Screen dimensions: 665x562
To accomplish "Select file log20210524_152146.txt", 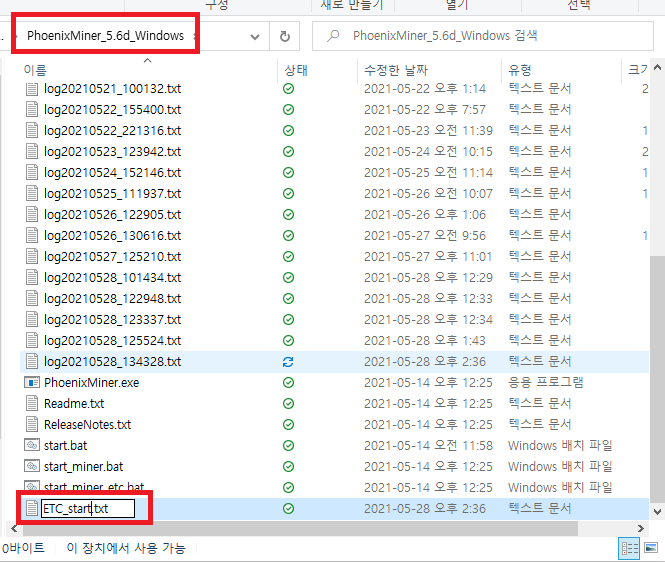I will point(112,173).
